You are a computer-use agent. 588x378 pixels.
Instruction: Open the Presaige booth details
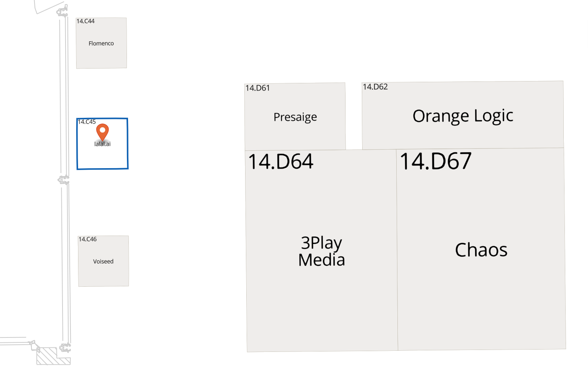[x=295, y=117]
